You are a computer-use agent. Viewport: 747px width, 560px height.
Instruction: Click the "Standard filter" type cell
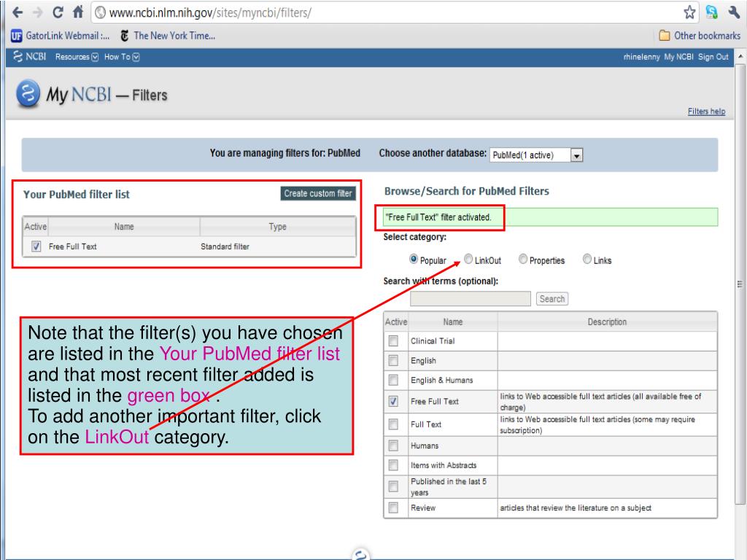(225, 246)
